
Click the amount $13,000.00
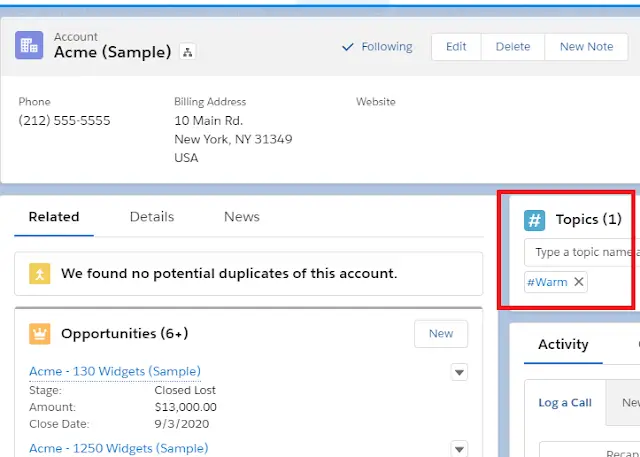186,407
